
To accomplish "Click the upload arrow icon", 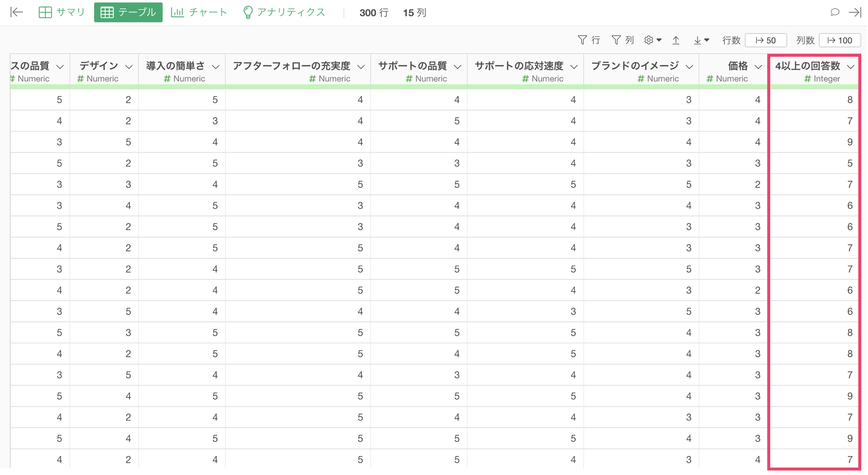I will click(x=676, y=40).
